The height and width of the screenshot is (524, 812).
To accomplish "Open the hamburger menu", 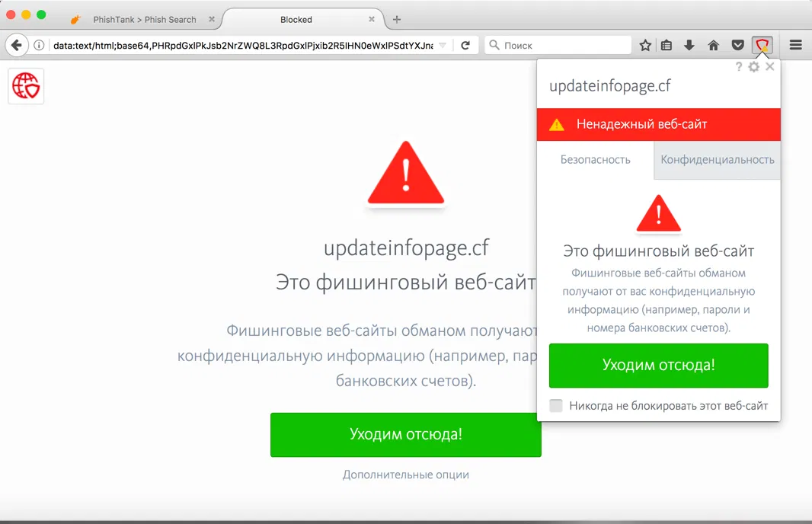I will pos(795,45).
